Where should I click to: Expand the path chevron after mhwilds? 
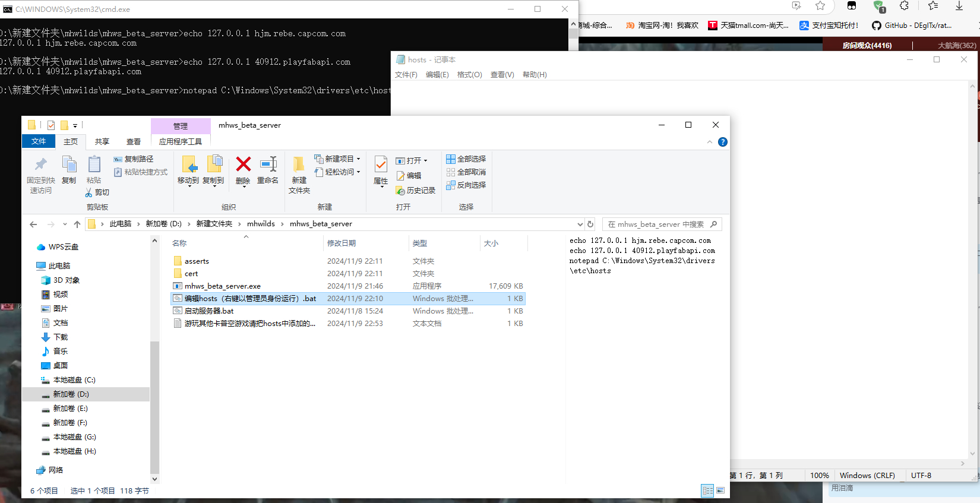tap(283, 224)
